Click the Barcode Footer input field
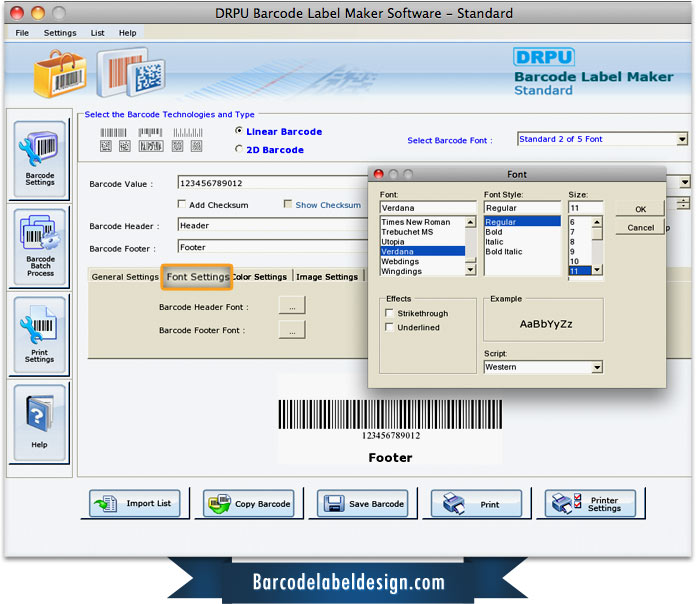696x604 pixels. pos(273,247)
